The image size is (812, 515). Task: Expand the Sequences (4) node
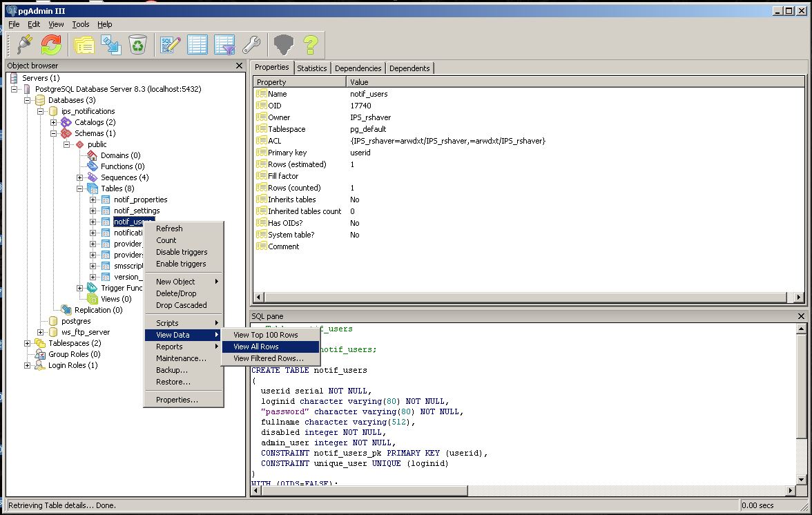(80, 177)
